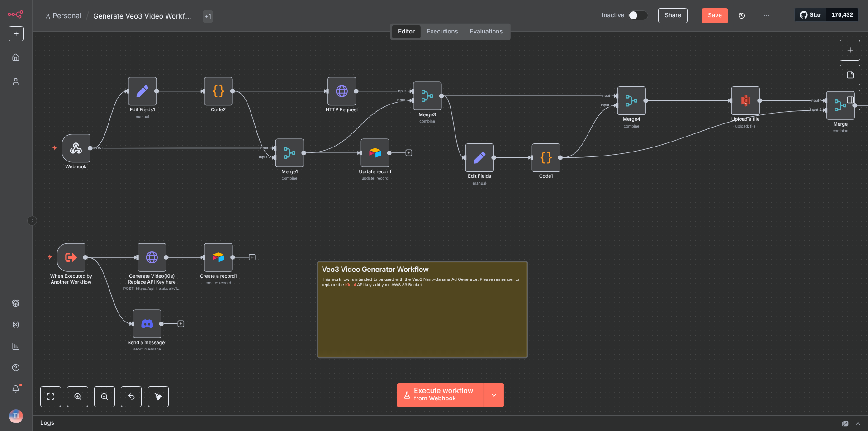Switch to the Evaluations tab
The height and width of the screenshot is (431, 868).
point(486,32)
